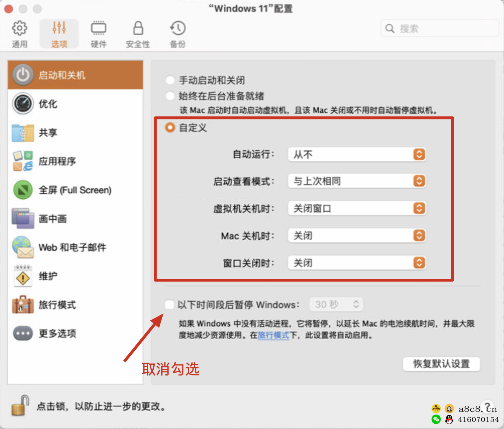The height and width of the screenshot is (429, 504).
Task: Click the Web 和电子邮件 globe icon
Action: 23,247
